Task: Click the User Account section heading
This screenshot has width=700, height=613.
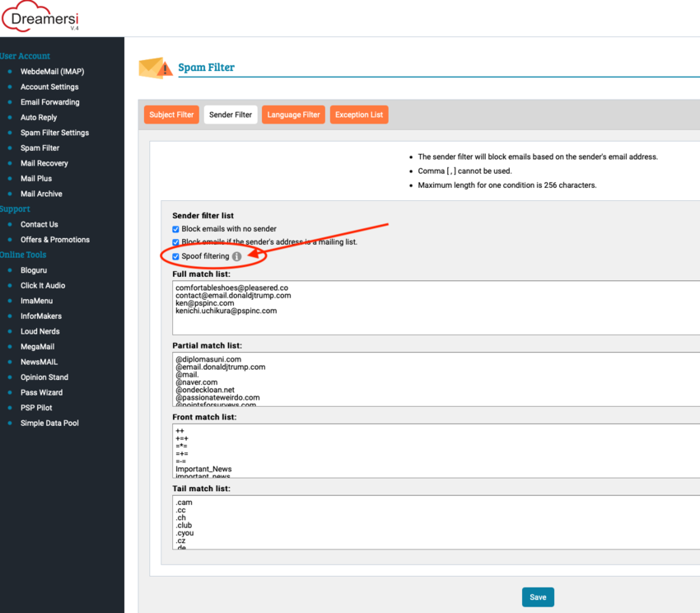Action: (x=25, y=56)
